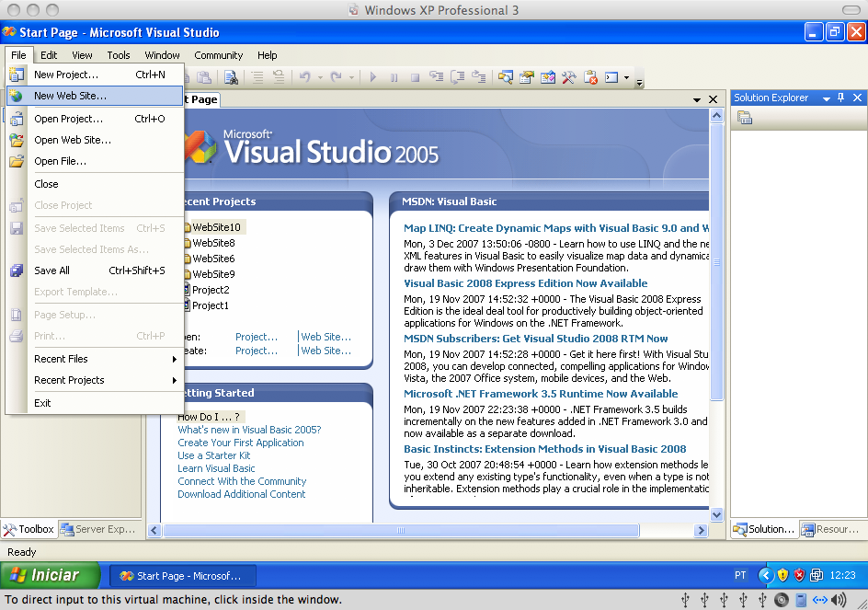Click the Step Over toolbar icon
Image resolution: width=868 pixels, height=610 pixels.
(457, 77)
